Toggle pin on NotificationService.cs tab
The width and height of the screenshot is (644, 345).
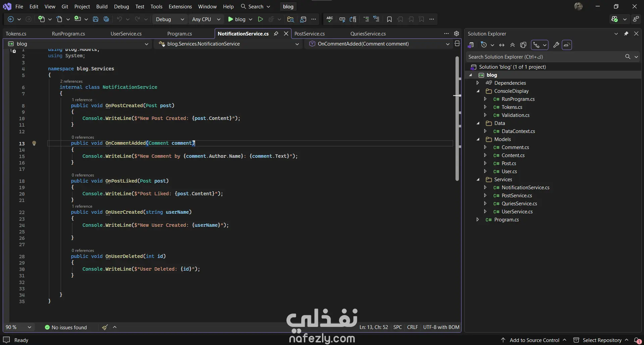pos(276,33)
